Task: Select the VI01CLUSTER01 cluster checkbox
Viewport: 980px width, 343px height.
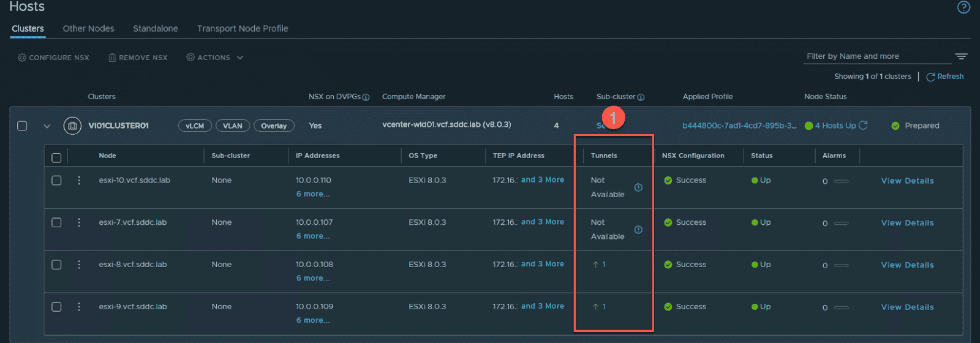Action: pos(22,126)
